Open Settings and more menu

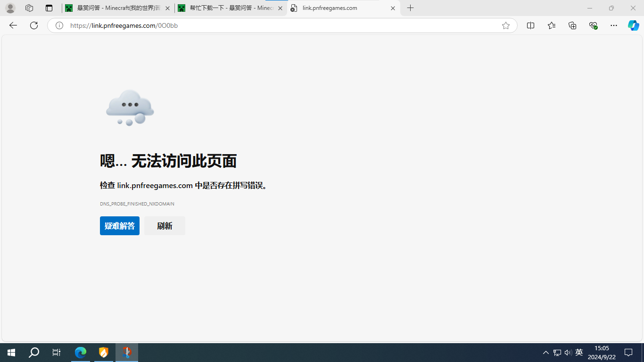(x=614, y=25)
